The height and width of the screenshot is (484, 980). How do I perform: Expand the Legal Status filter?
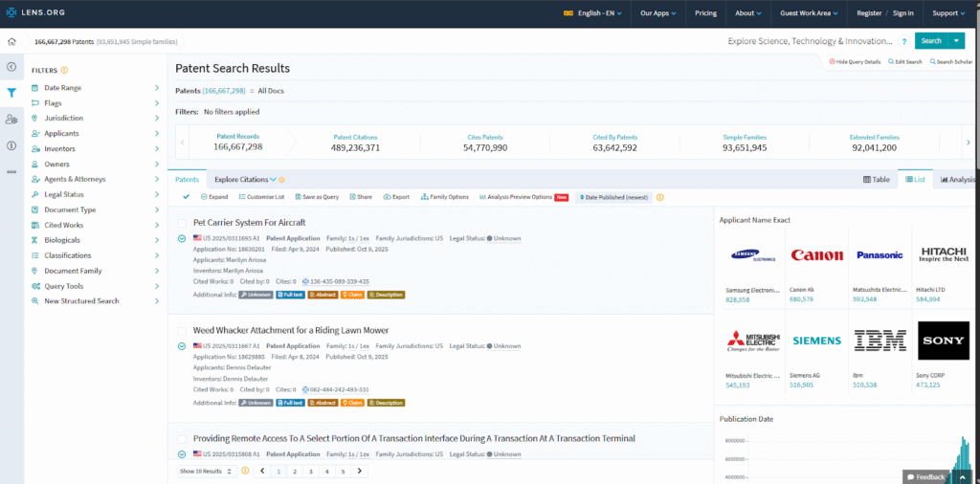pos(96,194)
